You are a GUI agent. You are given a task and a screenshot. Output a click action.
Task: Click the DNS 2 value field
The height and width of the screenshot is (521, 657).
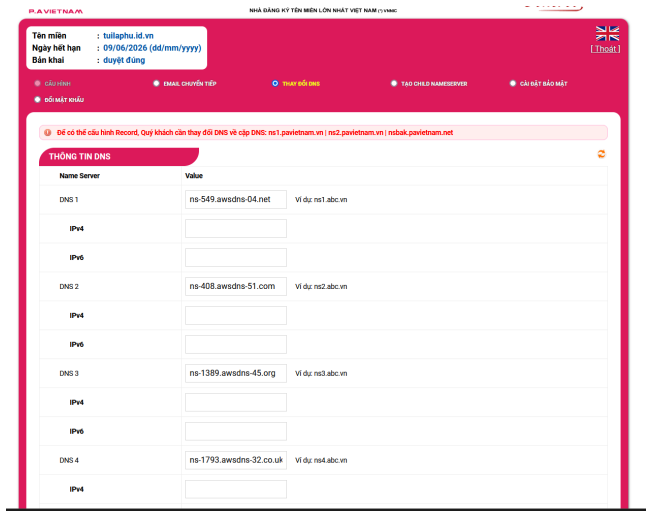tap(236, 286)
